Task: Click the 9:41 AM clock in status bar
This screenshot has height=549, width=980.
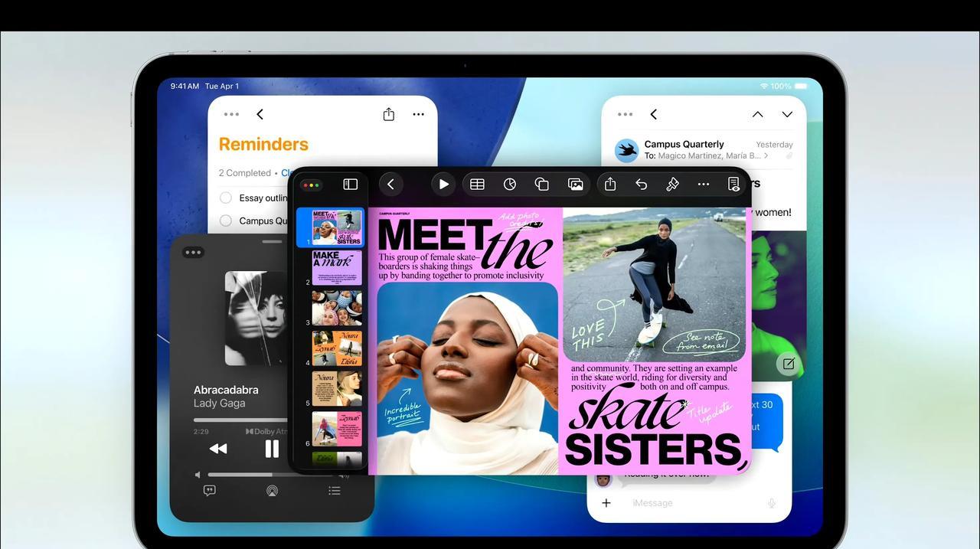Action: [x=185, y=87]
